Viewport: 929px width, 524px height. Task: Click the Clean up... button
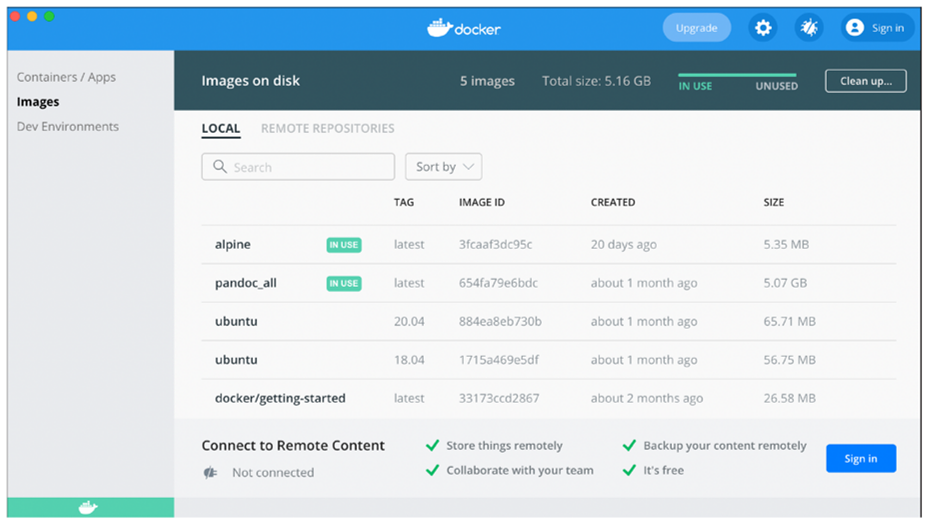tap(865, 81)
